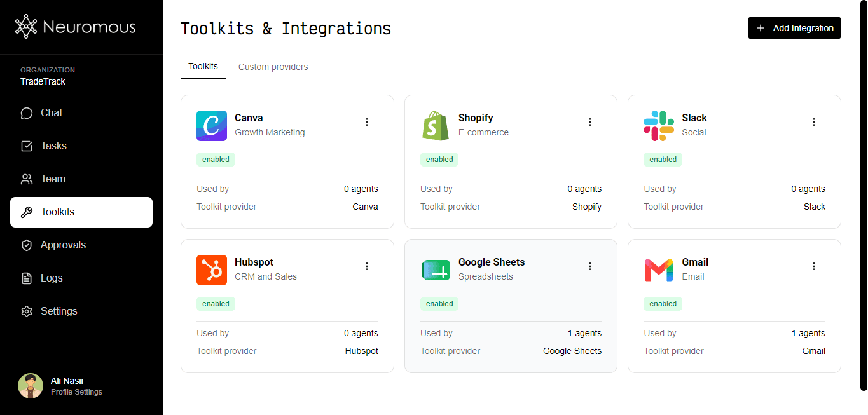Click the enabled badge on Google Sheets
Screen dimensions: 868x415
[439, 304]
